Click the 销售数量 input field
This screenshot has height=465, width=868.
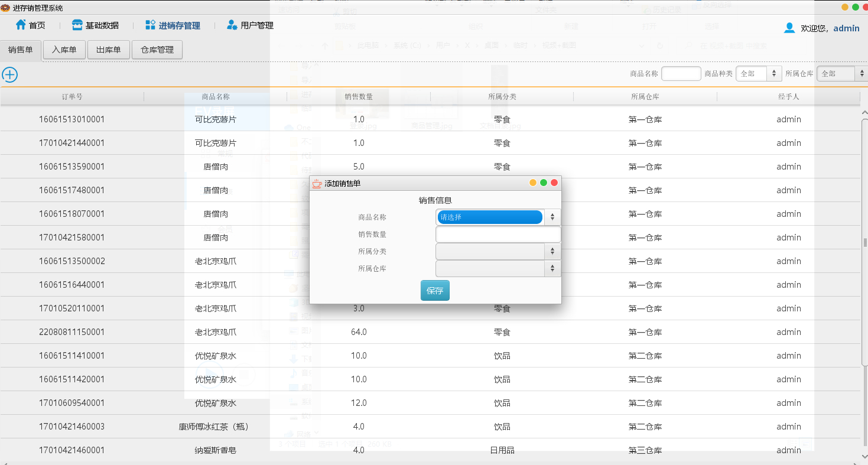point(498,234)
